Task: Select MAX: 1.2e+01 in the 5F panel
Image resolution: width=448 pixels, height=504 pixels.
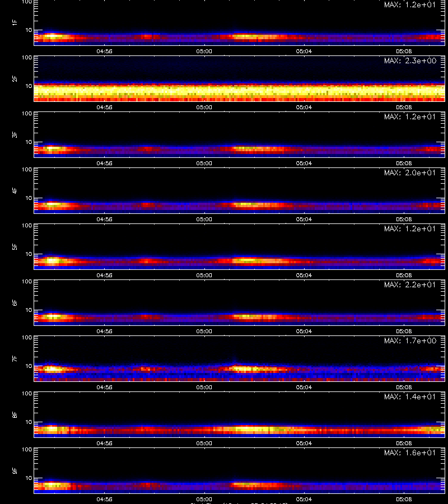Action: [x=410, y=228]
